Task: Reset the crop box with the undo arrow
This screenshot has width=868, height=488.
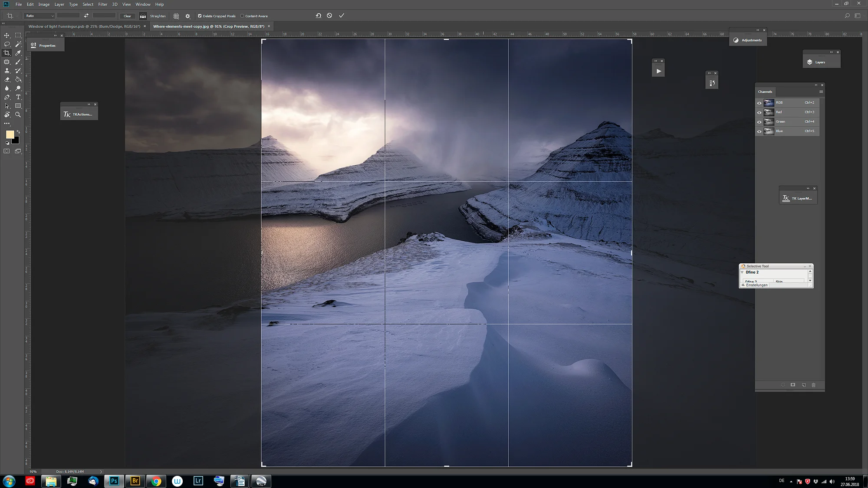Action: (x=319, y=16)
